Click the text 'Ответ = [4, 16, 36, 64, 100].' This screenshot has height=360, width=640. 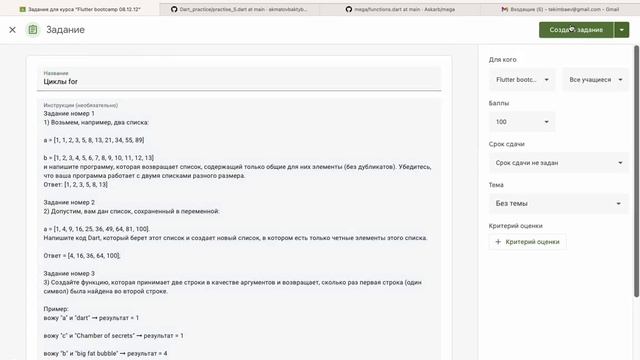pyautogui.click(x=82, y=256)
